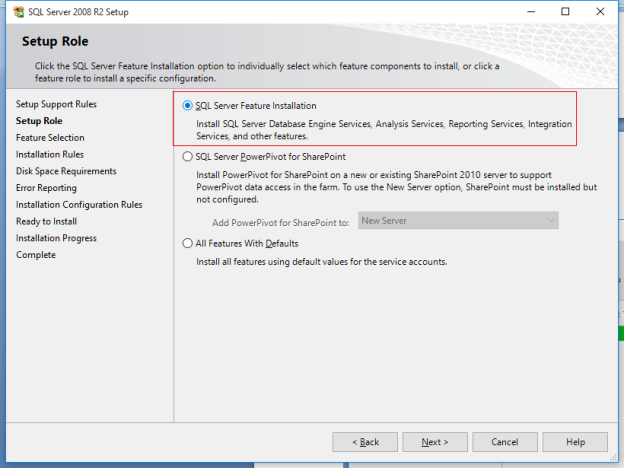Maximize the SQL Server Setup window
The height and width of the screenshot is (469, 625).
coord(566,12)
